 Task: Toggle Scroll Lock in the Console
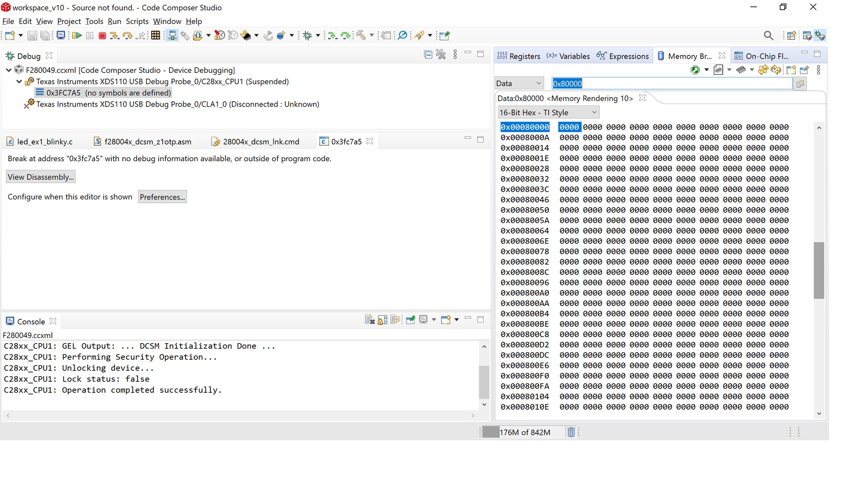382,320
